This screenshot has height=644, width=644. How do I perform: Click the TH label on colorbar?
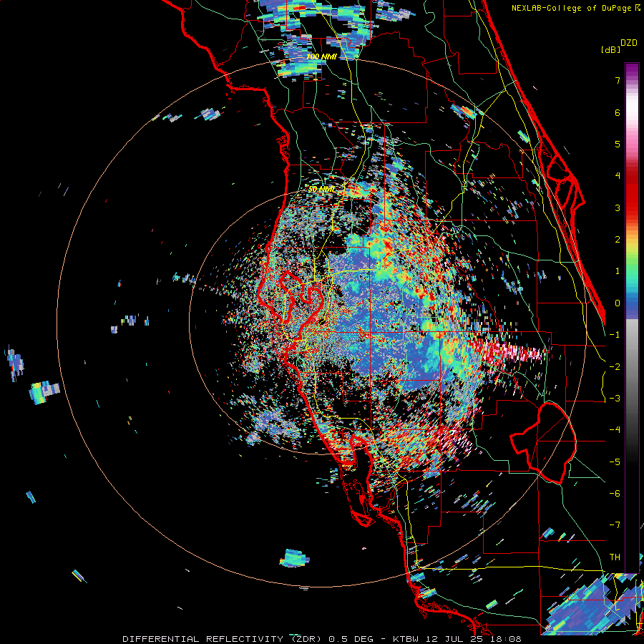[615, 557]
